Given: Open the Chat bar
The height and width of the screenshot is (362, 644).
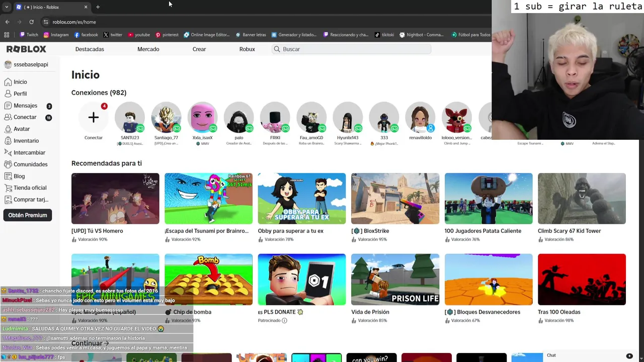Looking at the screenshot, I should click(589, 355).
